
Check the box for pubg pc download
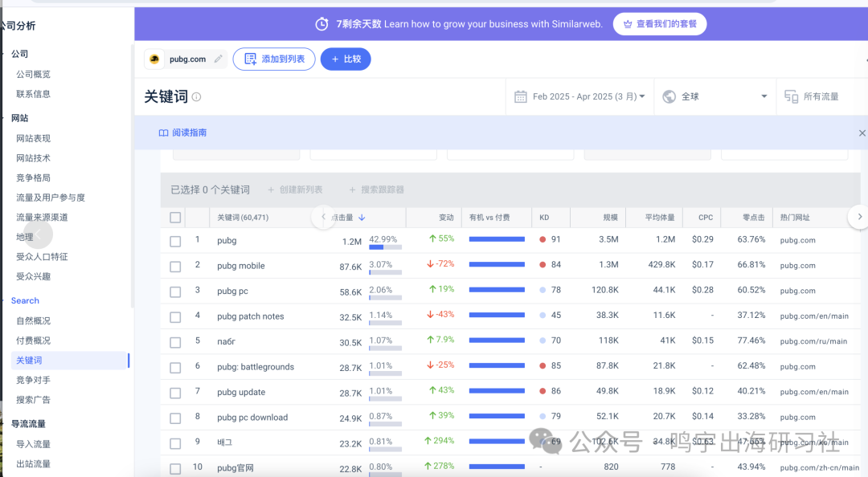[175, 418]
